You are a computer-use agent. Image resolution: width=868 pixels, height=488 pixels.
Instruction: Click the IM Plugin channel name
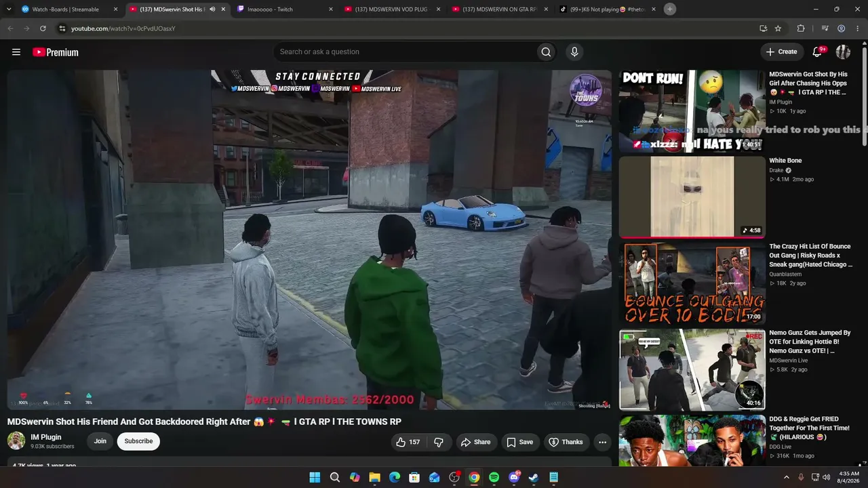46,437
